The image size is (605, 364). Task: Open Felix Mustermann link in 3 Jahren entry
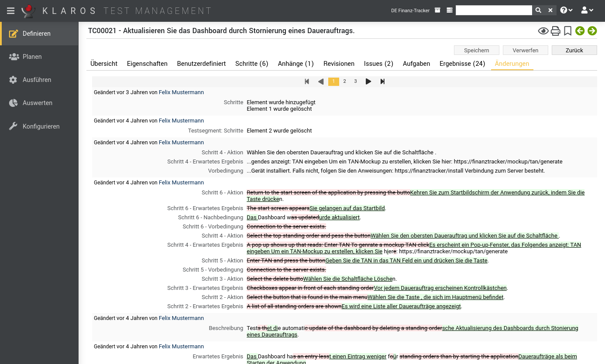181,92
